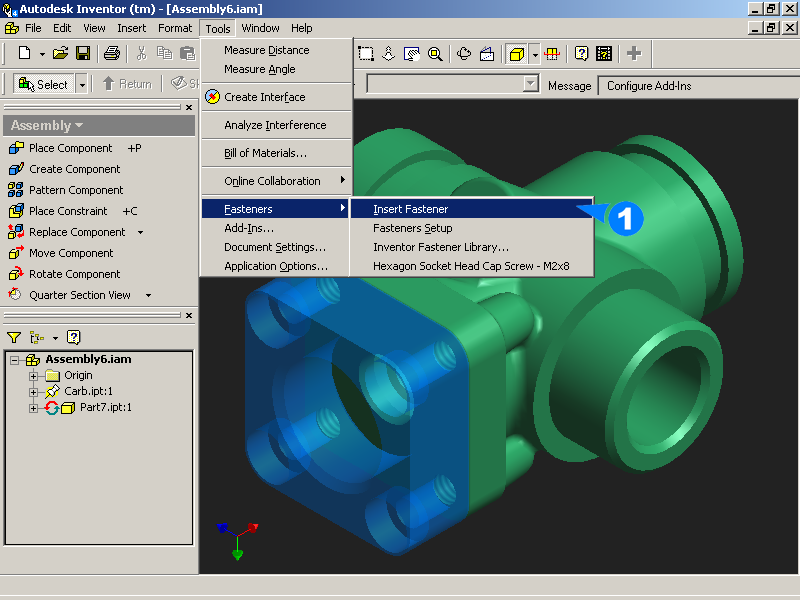Image resolution: width=800 pixels, height=600 pixels.
Task: Open the View menu
Action: (x=94, y=28)
